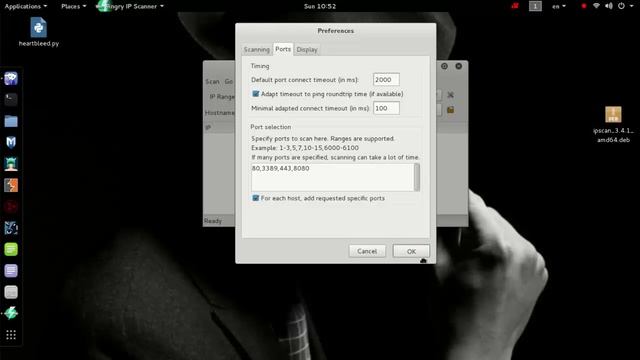The width and height of the screenshot is (640, 360).
Task: Open first dock icon with purple face
Action: pyautogui.click(x=11, y=78)
